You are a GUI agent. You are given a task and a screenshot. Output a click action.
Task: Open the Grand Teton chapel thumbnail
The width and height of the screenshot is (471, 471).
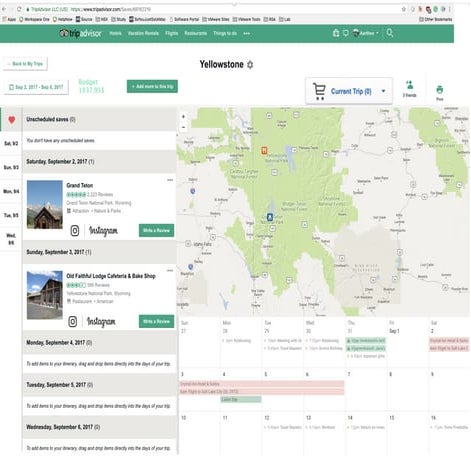[x=45, y=205]
